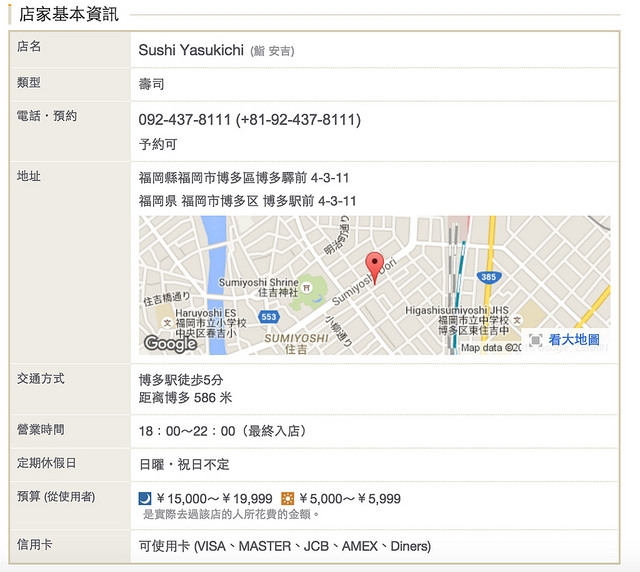Open the 看大地圖 large map link
Screen dimensions: 640x572
point(574,339)
